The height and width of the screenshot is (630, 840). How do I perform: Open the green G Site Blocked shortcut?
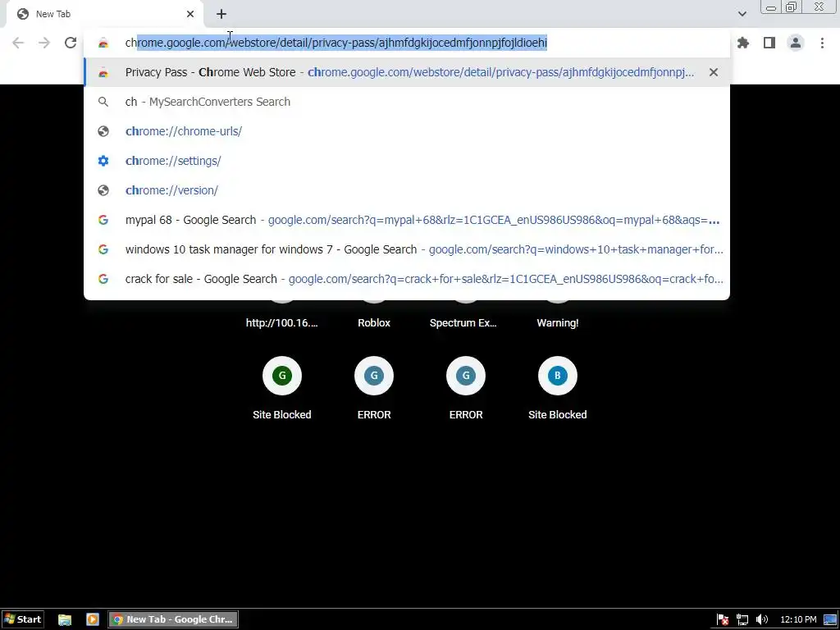click(282, 376)
